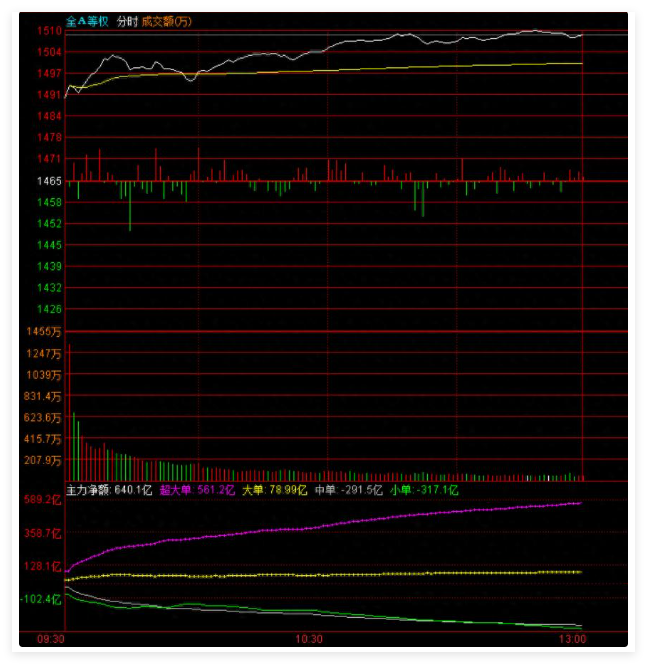Click the 主力净额 640.1亿 indicator label
This screenshot has height=664, width=647.
coord(109,490)
